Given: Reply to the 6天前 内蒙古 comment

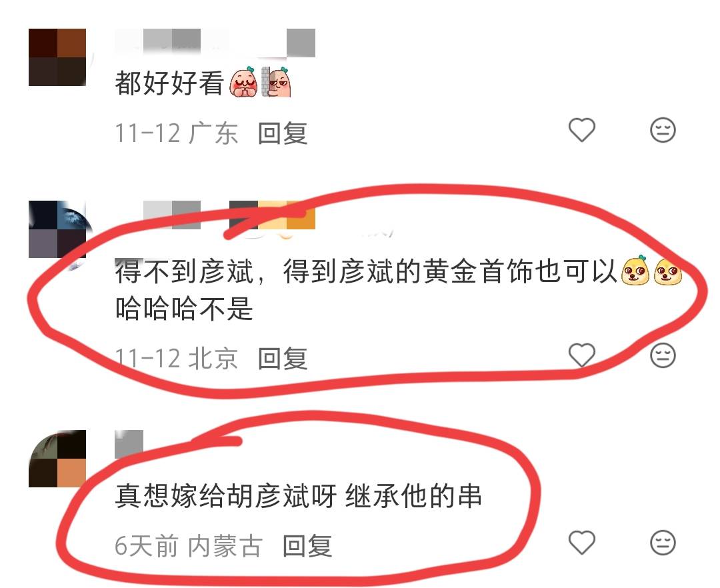Looking at the screenshot, I should (x=307, y=546).
